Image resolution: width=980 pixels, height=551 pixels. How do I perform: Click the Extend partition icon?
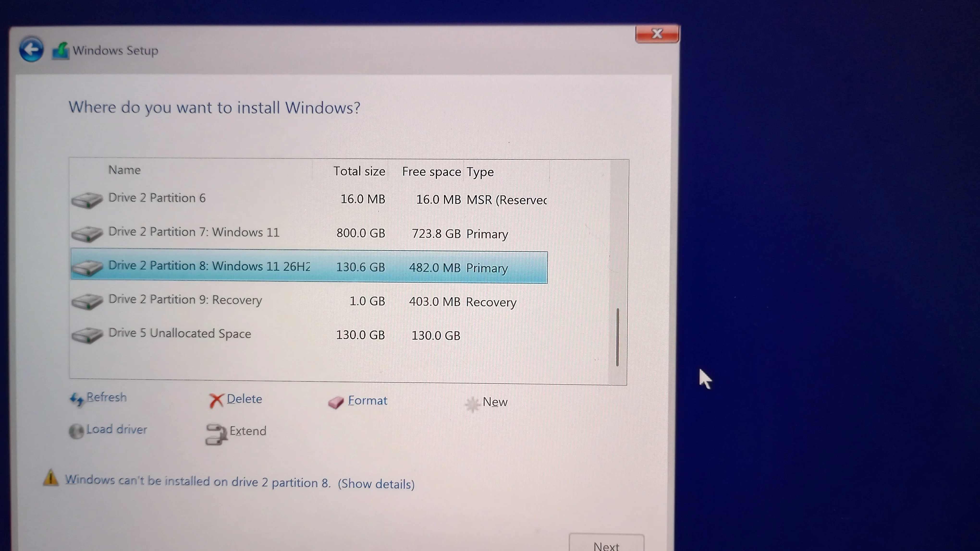click(216, 434)
